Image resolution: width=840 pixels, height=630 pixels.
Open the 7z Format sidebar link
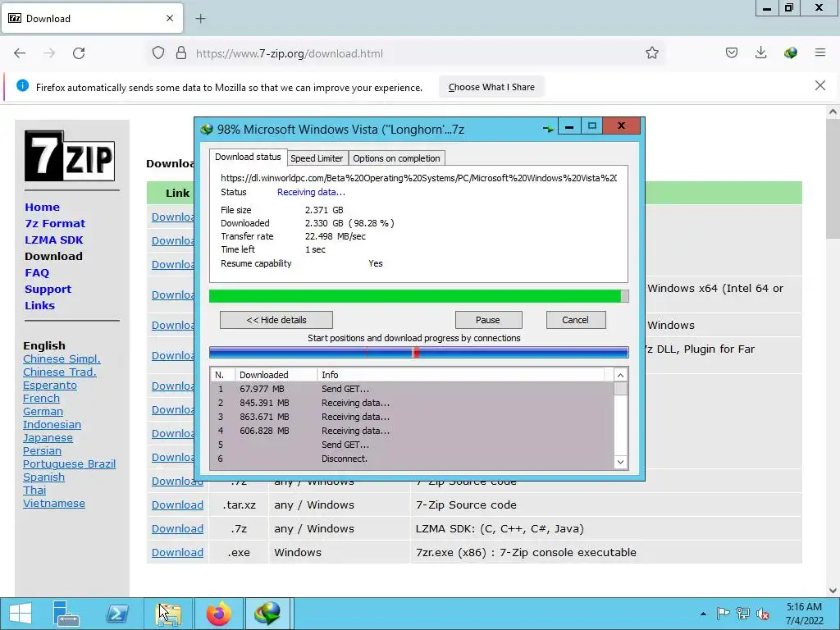pyautogui.click(x=55, y=223)
